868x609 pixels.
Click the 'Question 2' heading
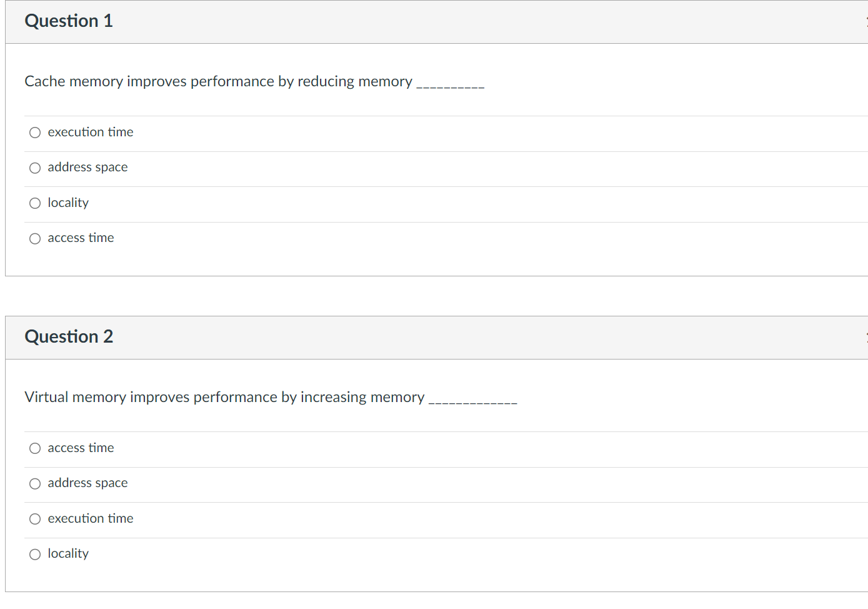(69, 337)
